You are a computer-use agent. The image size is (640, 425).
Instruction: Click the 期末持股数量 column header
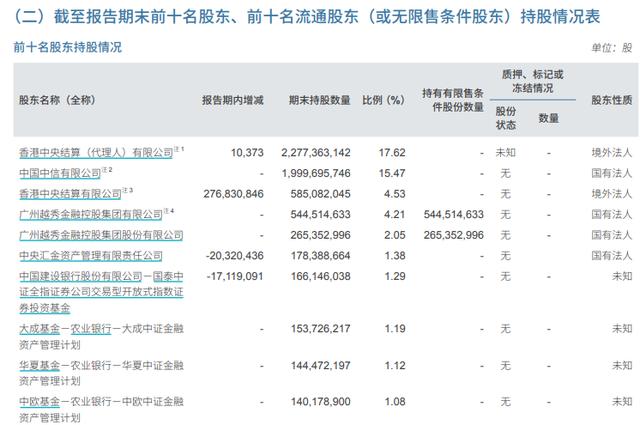(x=319, y=100)
